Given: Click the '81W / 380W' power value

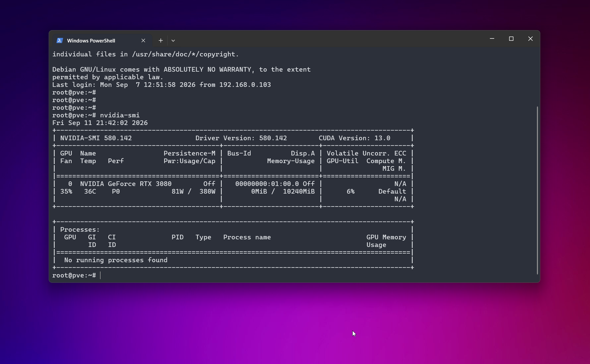Looking at the screenshot, I should (193, 191).
